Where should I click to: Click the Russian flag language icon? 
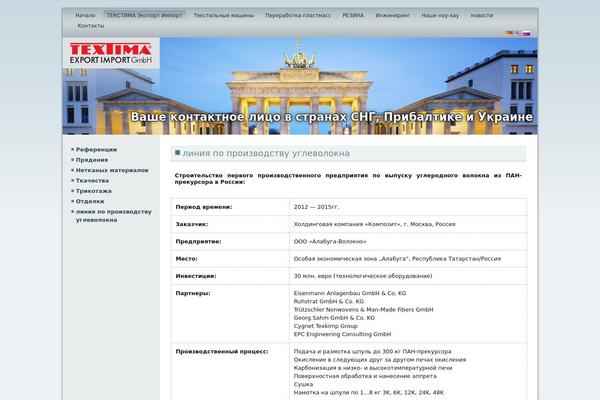(x=527, y=33)
